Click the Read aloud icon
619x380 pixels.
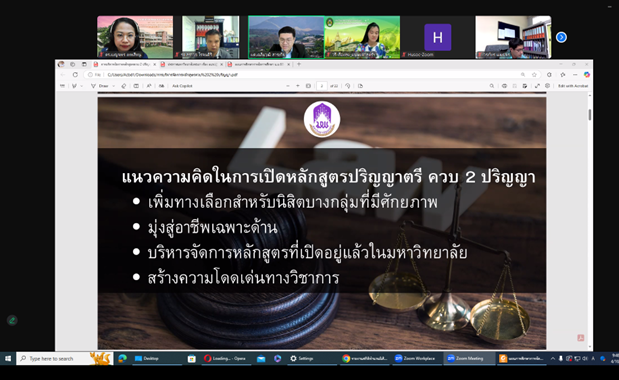(x=149, y=86)
